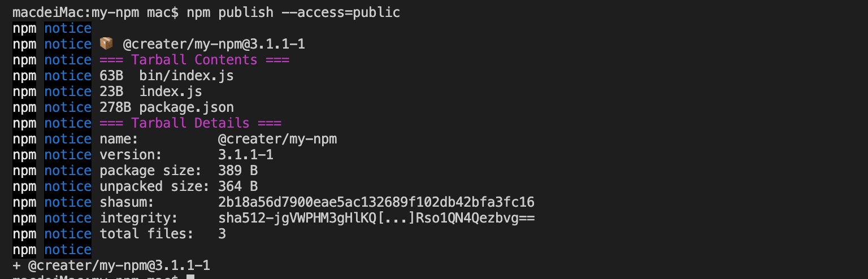Viewport: 868px width, 279px height.
Task: Click the terminal cursor block at prompt
Action: click(x=190, y=277)
